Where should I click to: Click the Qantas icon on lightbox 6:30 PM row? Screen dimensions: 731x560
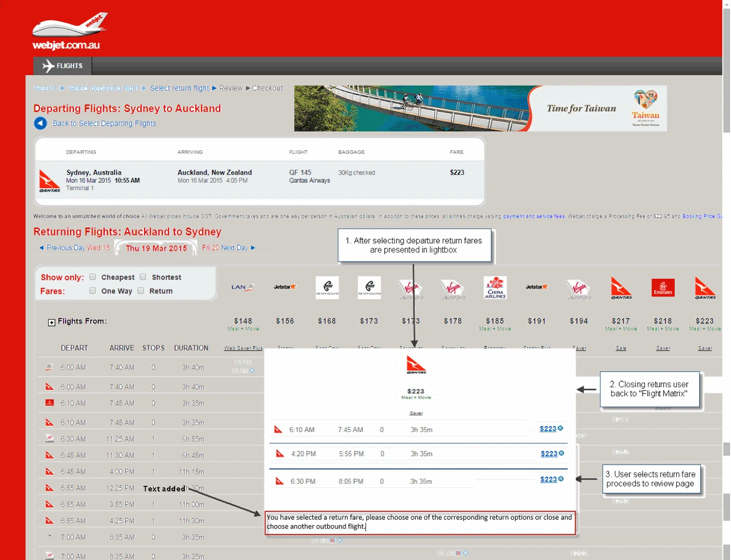tap(279, 481)
